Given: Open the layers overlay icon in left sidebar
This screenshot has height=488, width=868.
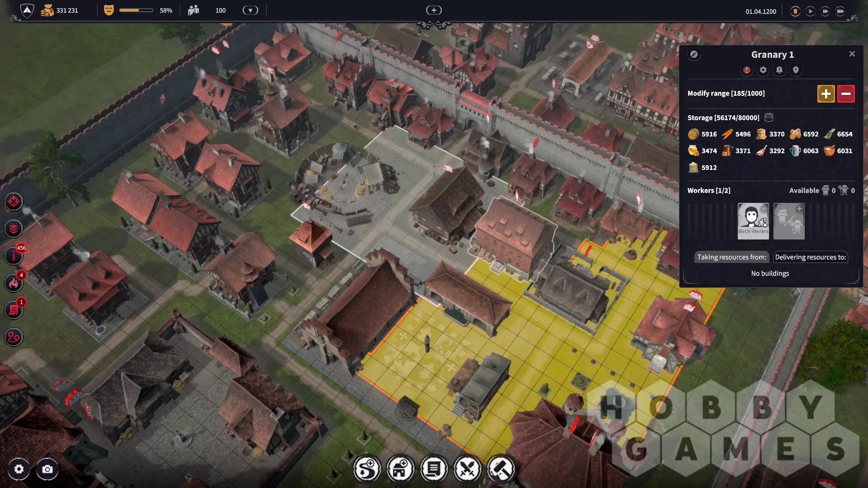Looking at the screenshot, I should (13, 229).
